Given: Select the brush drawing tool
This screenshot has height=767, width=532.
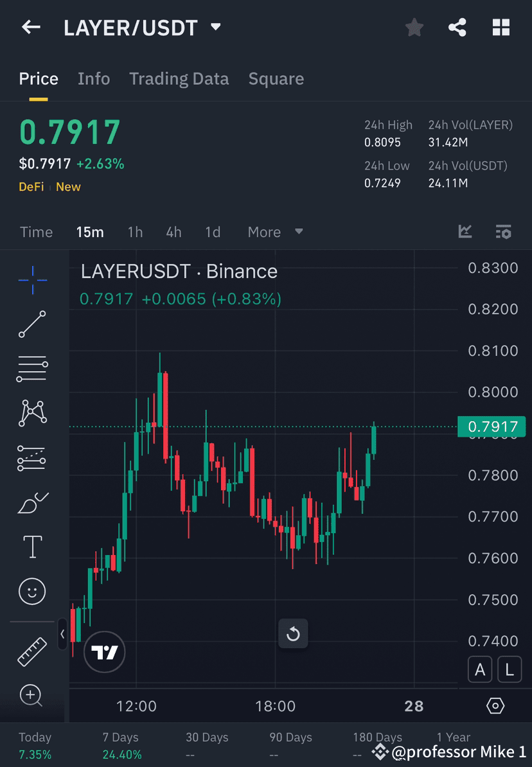Looking at the screenshot, I should pos(32,502).
